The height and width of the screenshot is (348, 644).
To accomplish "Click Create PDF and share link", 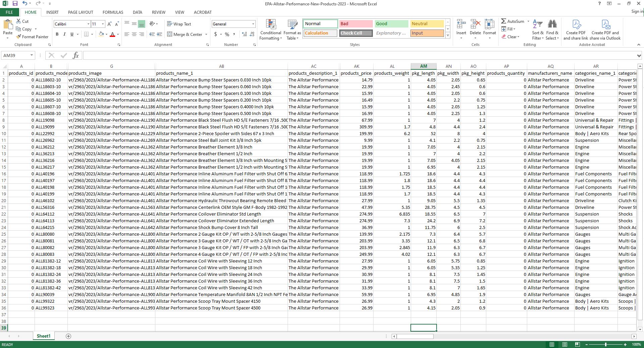I will 576,30.
